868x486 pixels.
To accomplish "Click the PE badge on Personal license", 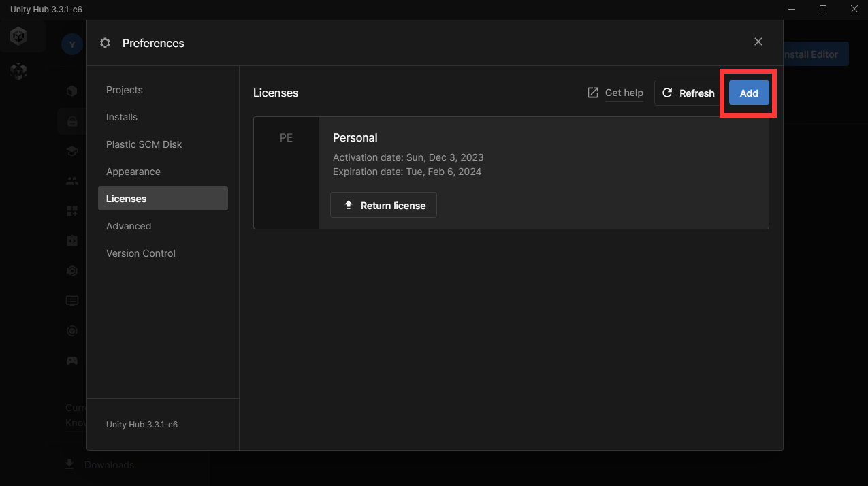I will (x=286, y=137).
